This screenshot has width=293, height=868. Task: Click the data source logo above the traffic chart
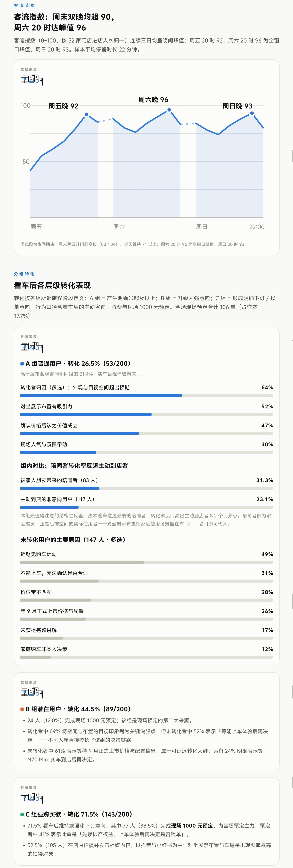point(32,80)
